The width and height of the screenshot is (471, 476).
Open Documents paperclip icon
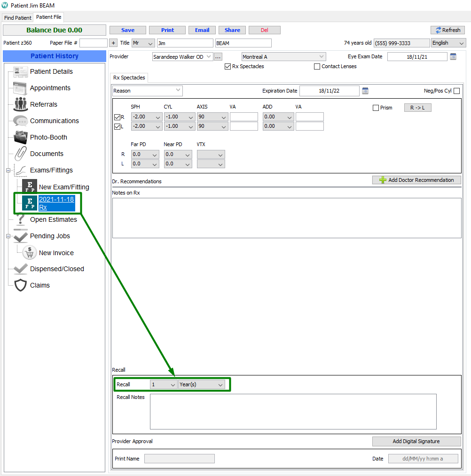21,154
